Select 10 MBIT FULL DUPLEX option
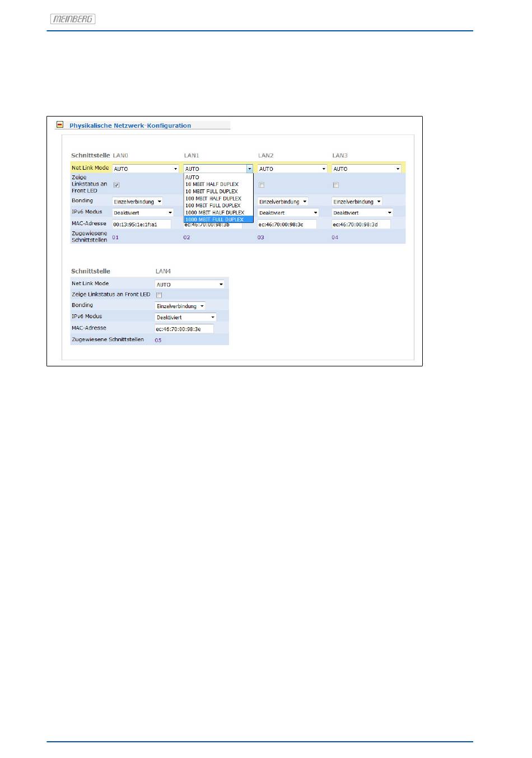532x758 pixels. point(218,191)
